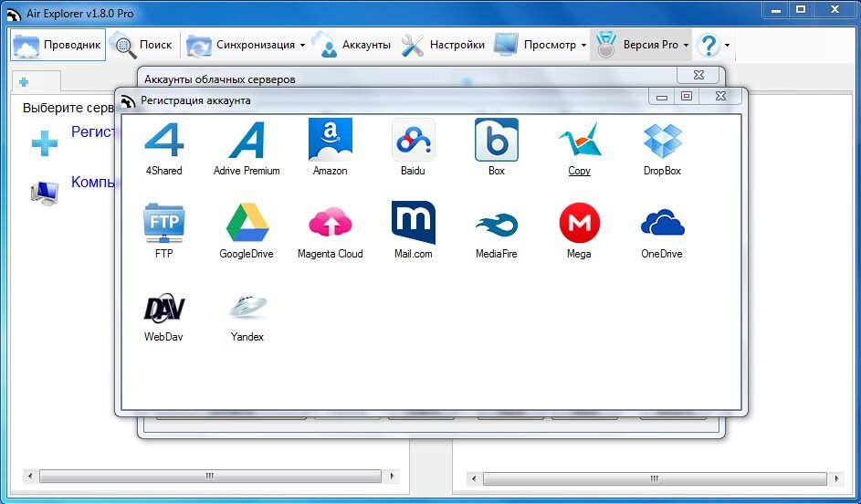The image size is (861, 504).
Task: Click the right pane horizontal scrollbar thumb
Action: coord(654,478)
